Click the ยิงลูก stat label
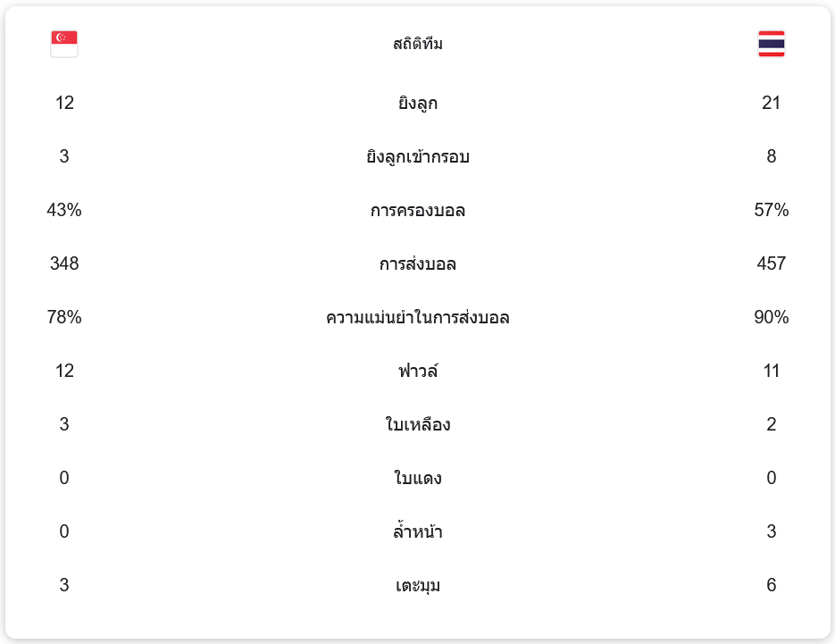Image resolution: width=835 pixels, height=644 pixels. (418, 103)
